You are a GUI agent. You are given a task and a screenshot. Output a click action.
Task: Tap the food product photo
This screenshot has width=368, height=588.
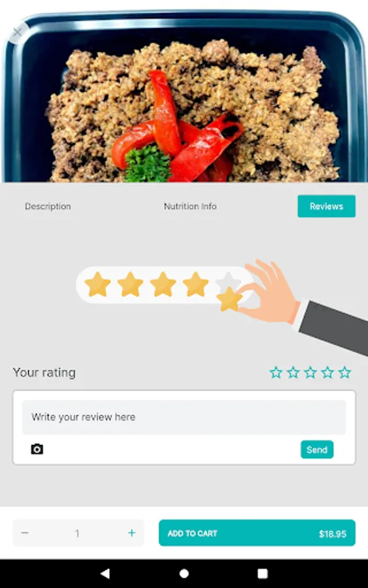coord(184,97)
